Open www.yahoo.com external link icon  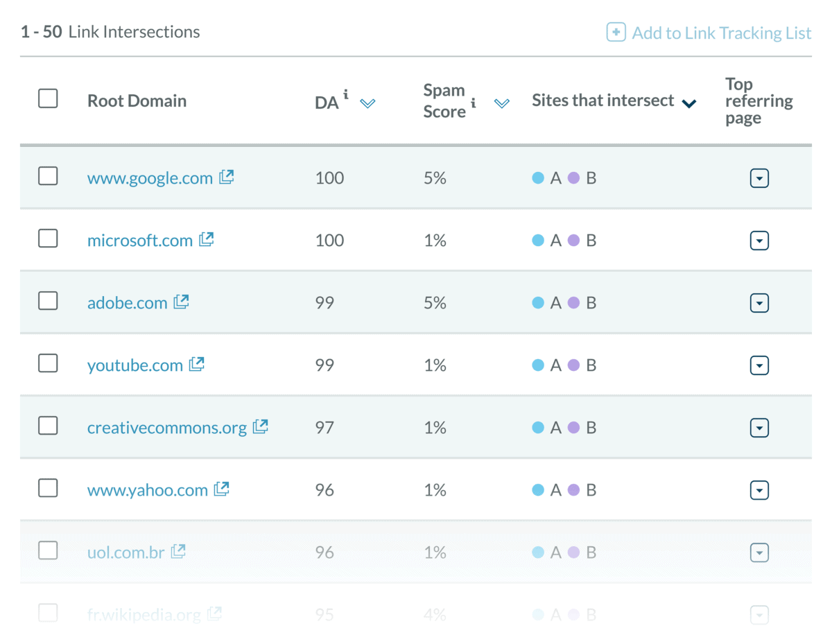pyautogui.click(x=222, y=489)
